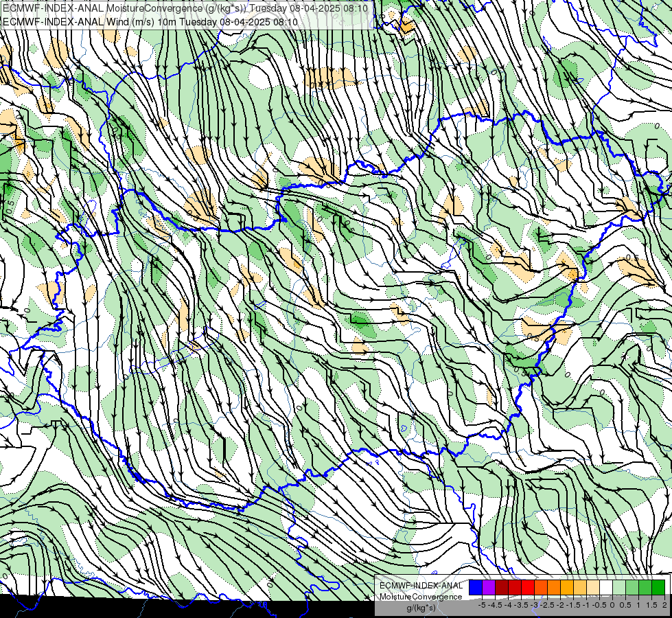The width and height of the screenshot is (672, 618).
Task: Click the '-2.5' tick label in legend
Action: (x=547, y=605)
